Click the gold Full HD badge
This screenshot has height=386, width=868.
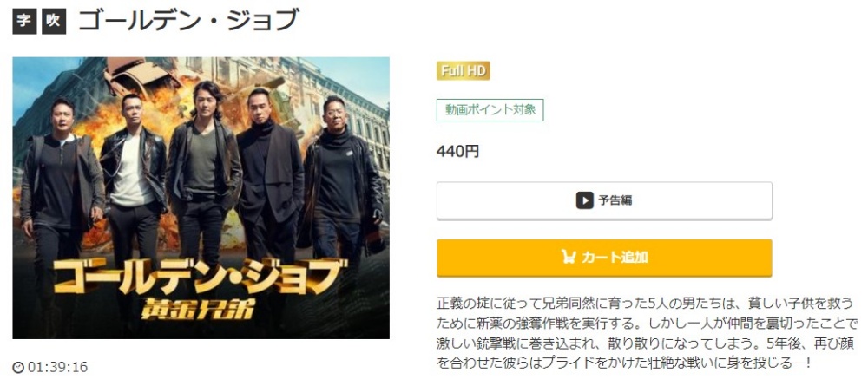click(463, 71)
